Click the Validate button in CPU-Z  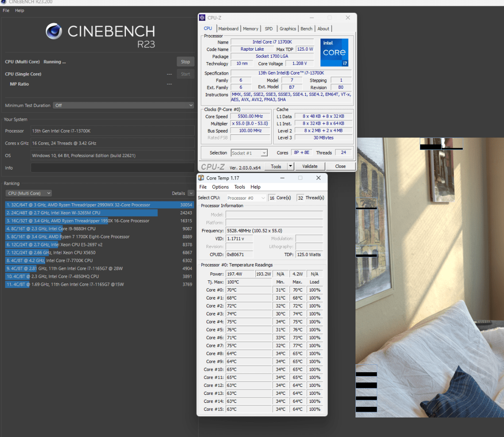(310, 166)
